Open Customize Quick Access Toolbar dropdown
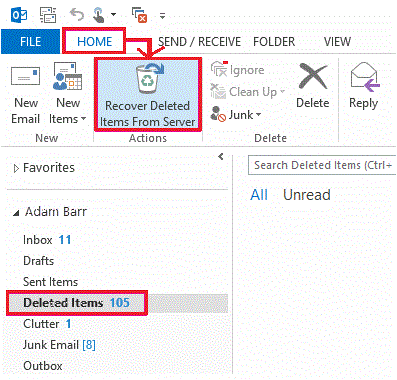This screenshot has width=397, height=380. click(162, 16)
